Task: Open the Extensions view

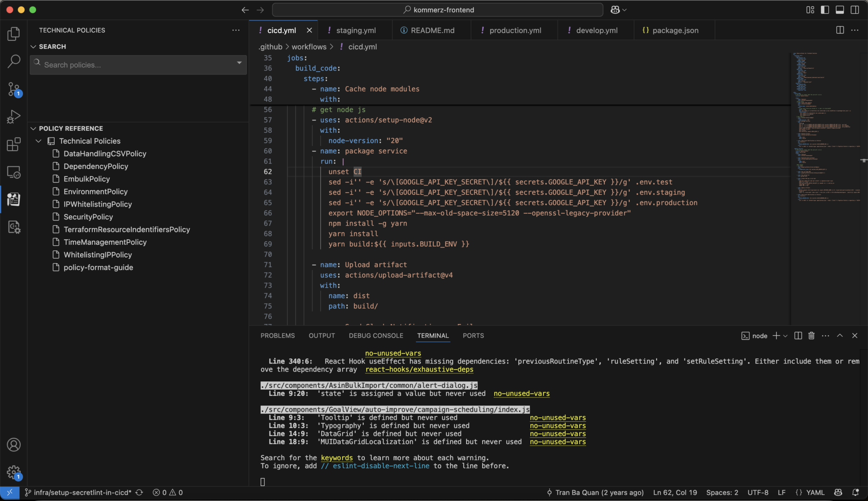Action: (14, 144)
